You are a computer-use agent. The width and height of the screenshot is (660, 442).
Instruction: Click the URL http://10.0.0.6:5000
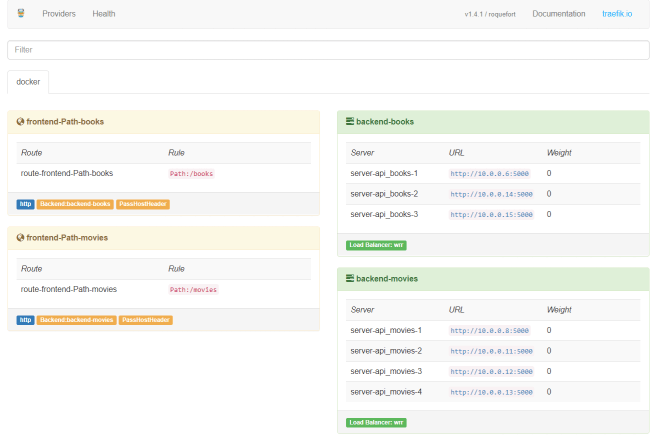490,173
